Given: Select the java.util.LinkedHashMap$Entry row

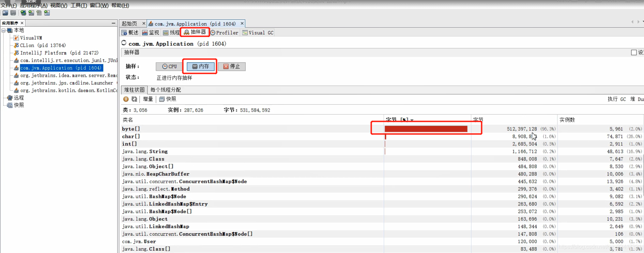Looking at the screenshot, I should pyautogui.click(x=382, y=204).
